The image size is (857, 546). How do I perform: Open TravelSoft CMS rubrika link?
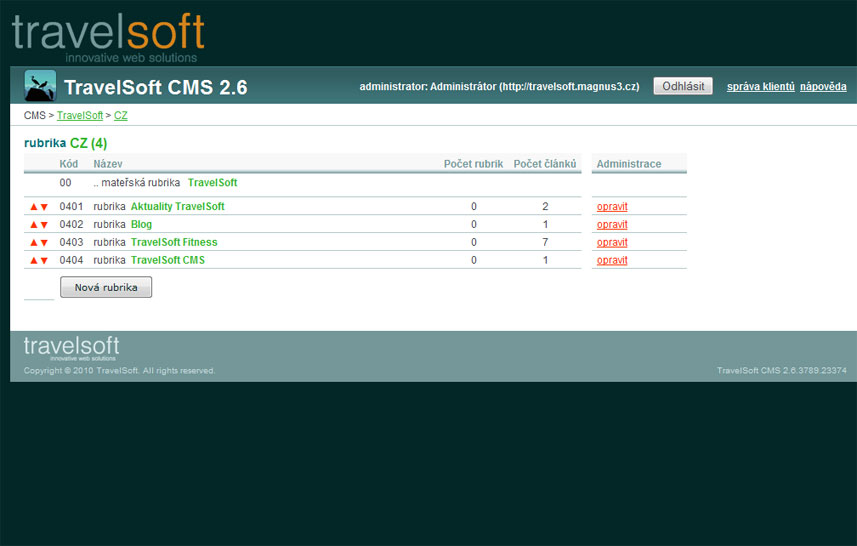168,260
